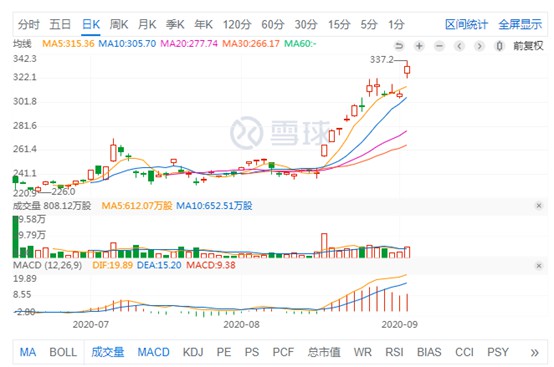
Task: Select the 季K tab
Action: click(175, 24)
